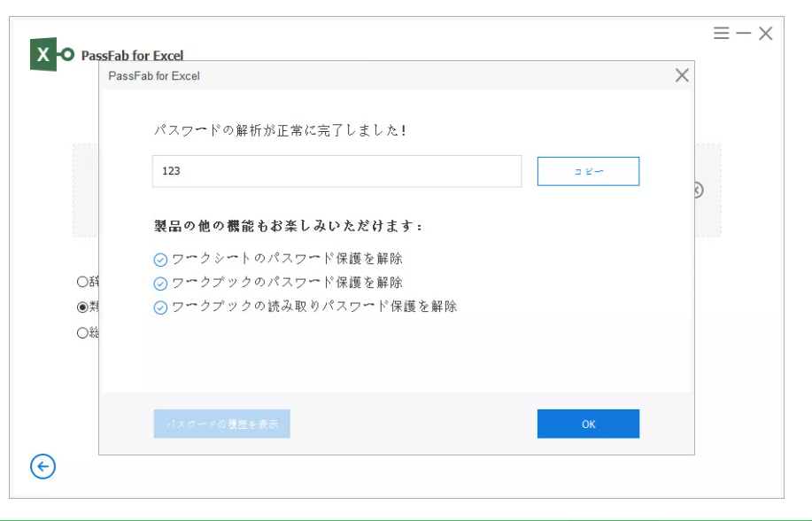Go back using the circled arrow icon
The height and width of the screenshot is (521, 812).
pyautogui.click(x=43, y=466)
